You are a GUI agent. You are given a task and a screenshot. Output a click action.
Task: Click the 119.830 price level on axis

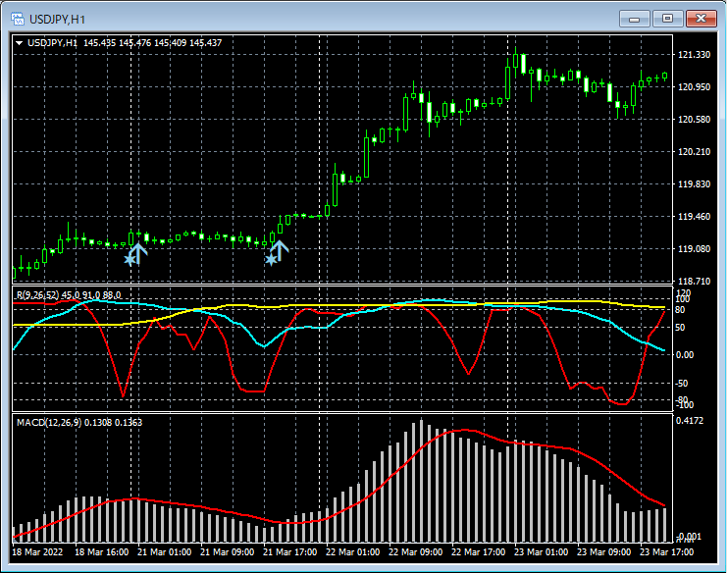(695, 184)
